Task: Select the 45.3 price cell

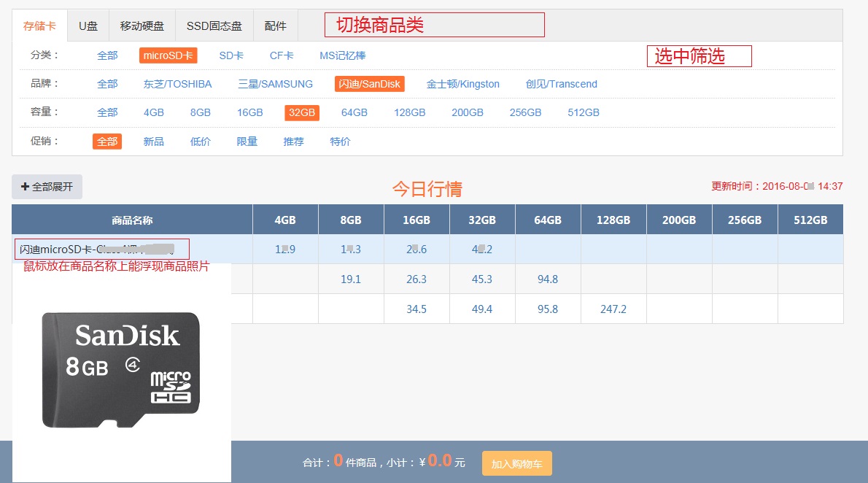Action: [482, 279]
